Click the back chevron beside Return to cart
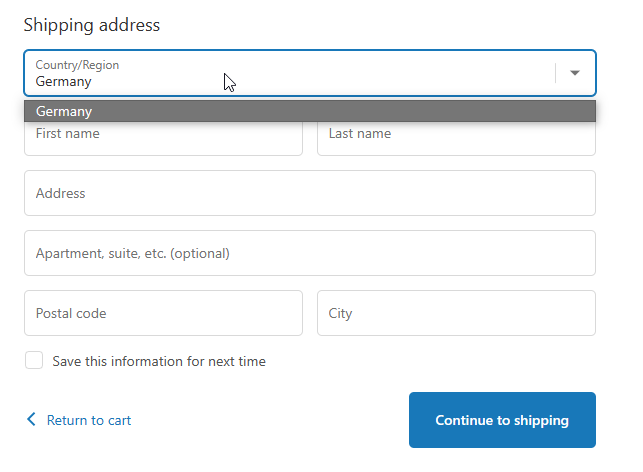 [31, 420]
